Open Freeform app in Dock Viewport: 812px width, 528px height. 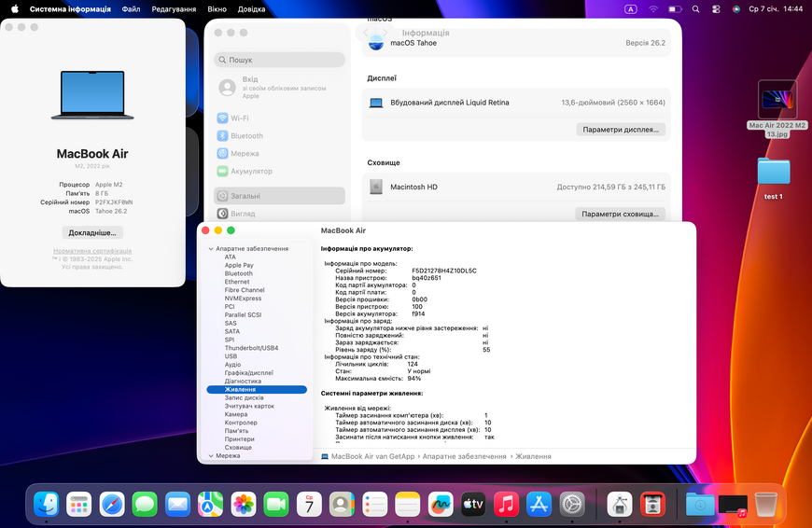[441, 504]
